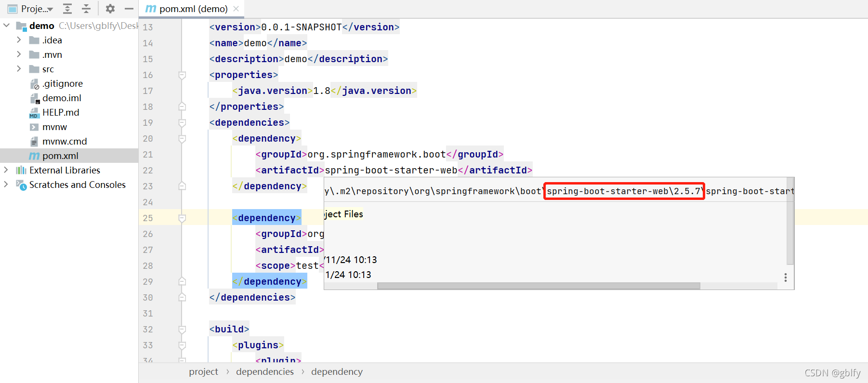Select pom.xml in project tree
868x383 pixels.
(x=60, y=156)
